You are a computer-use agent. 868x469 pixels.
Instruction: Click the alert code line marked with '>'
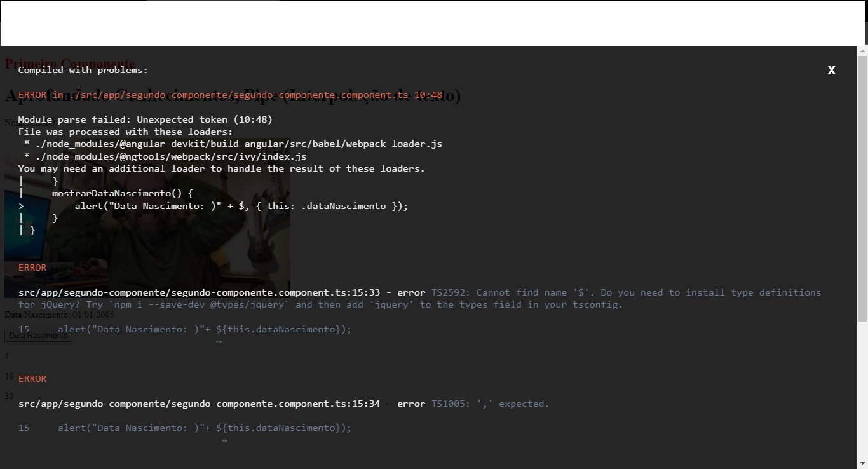[x=213, y=206]
